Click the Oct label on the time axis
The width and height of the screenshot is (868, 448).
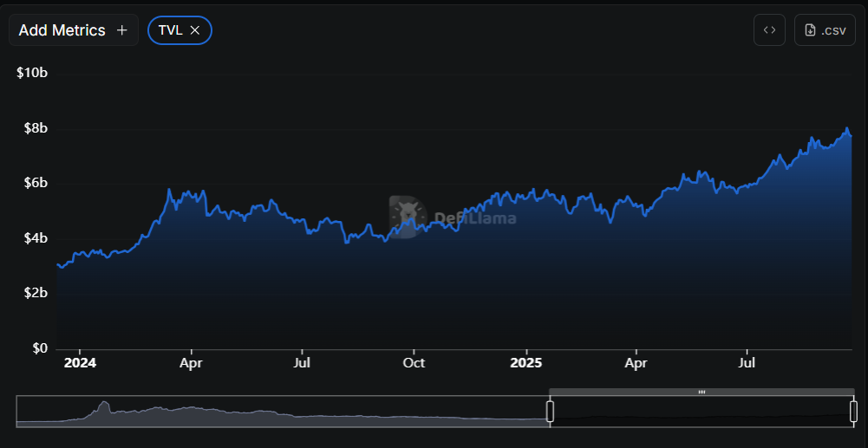pos(414,362)
